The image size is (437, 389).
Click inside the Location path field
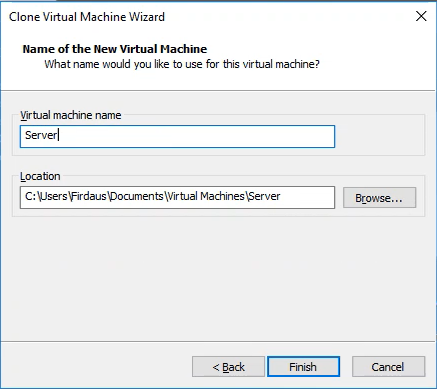click(x=177, y=197)
